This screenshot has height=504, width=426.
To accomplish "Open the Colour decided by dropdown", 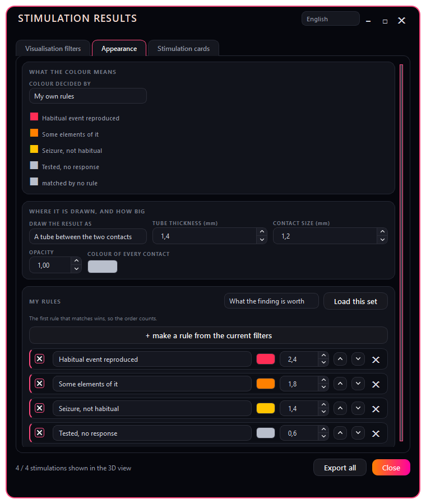I will (x=88, y=96).
